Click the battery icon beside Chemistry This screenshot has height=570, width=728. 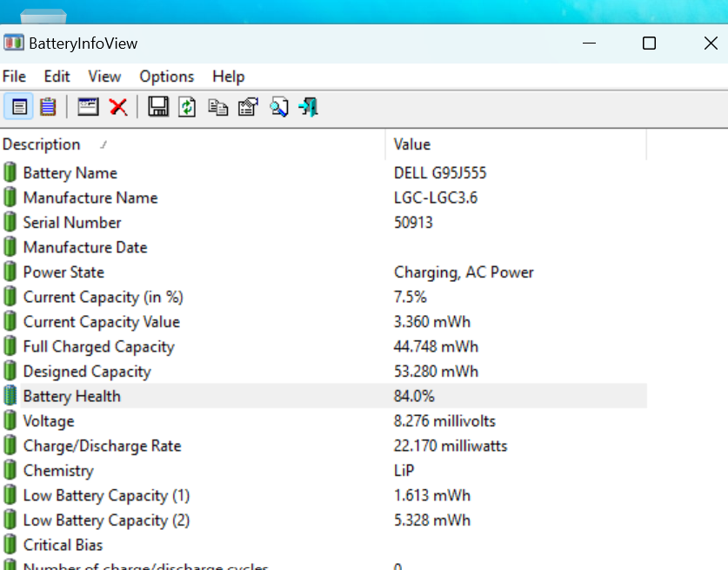[x=10, y=470]
